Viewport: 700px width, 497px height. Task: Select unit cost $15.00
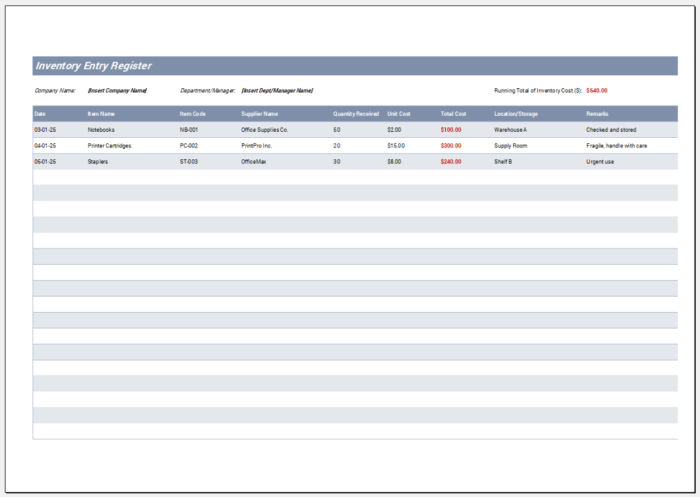(396, 146)
